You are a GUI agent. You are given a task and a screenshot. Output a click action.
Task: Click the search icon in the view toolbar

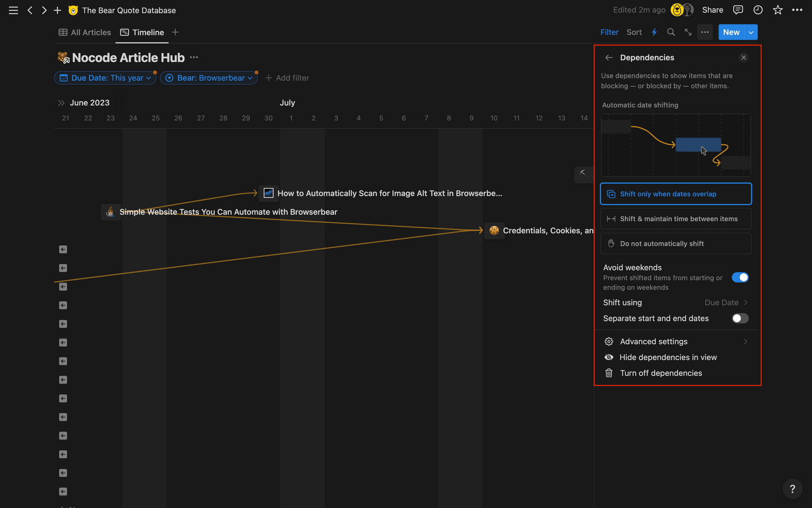click(671, 32)
